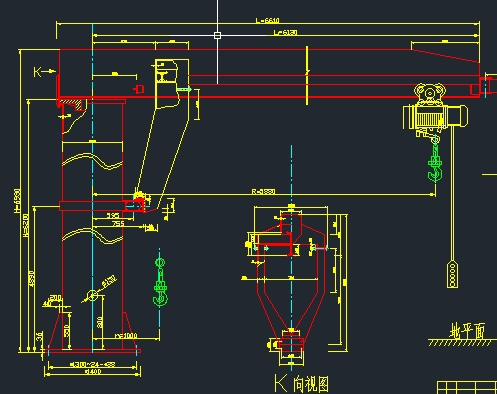Screen dimensions: 497x394
Task: Select the 350 rib height dimension
Action: click(67, 330)
